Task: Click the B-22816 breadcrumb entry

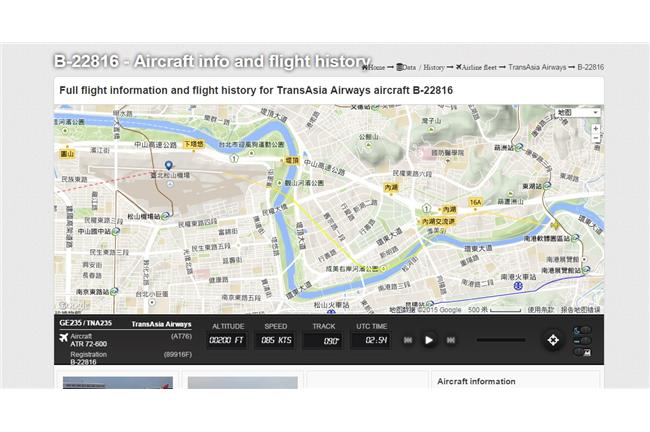Action: 590,67
